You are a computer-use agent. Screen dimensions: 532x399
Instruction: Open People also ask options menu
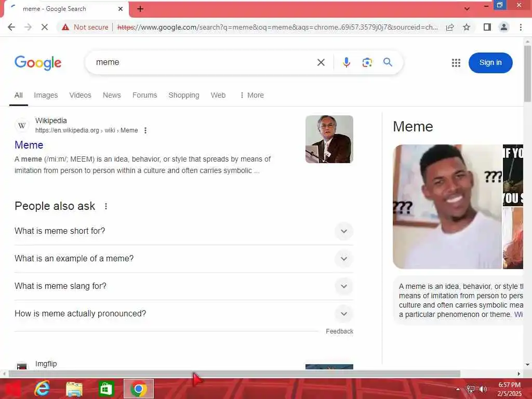point(106,206)
